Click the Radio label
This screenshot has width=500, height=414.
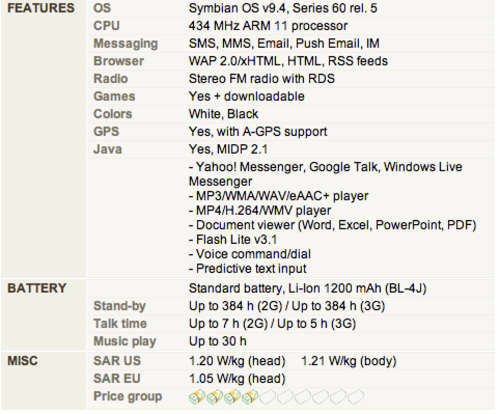click(111, 79)
